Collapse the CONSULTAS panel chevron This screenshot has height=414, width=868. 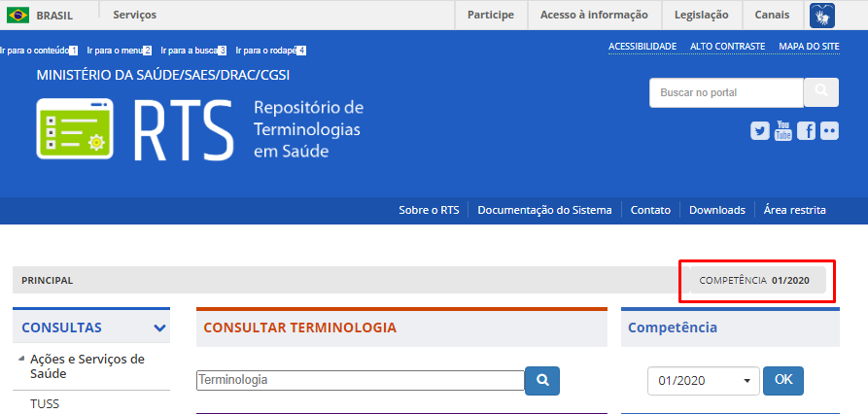click(x=159, y=328)
